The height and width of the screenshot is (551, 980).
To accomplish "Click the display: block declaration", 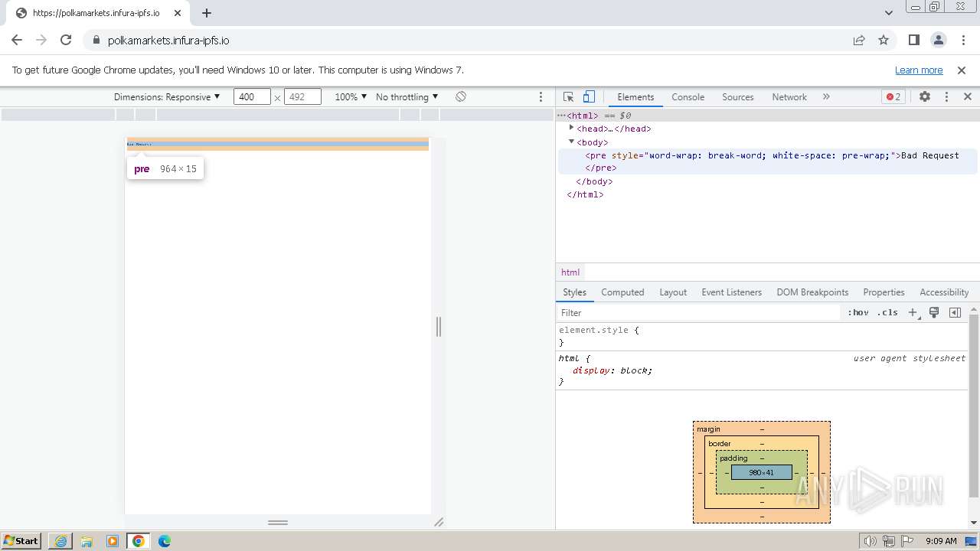I will (x=612, y=370).
